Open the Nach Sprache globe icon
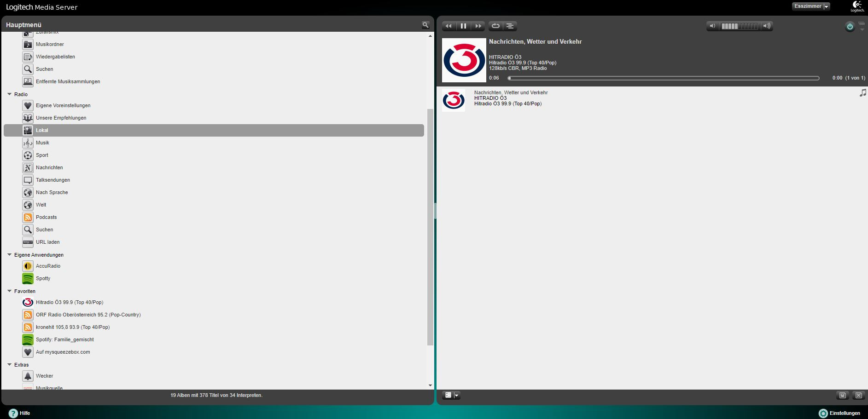868x419 pixels. (x=28, y=193)
